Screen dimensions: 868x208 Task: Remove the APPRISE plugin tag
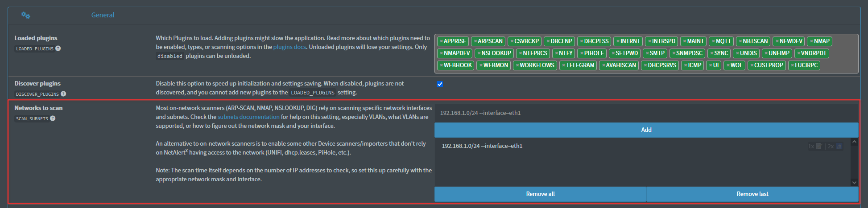click(x=441, y=41)
